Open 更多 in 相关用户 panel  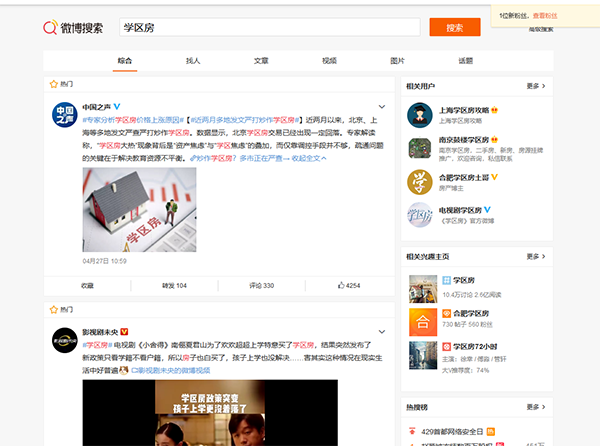[x=536, y=86]
